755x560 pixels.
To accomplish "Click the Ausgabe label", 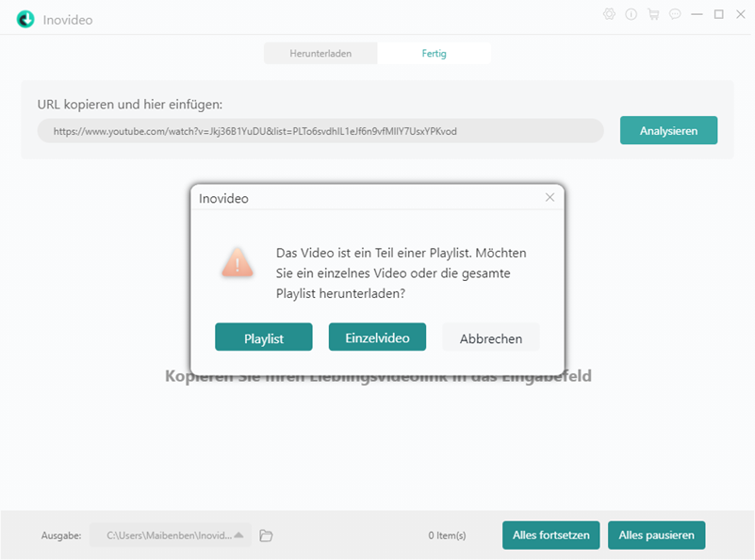I will pos(61,535).
